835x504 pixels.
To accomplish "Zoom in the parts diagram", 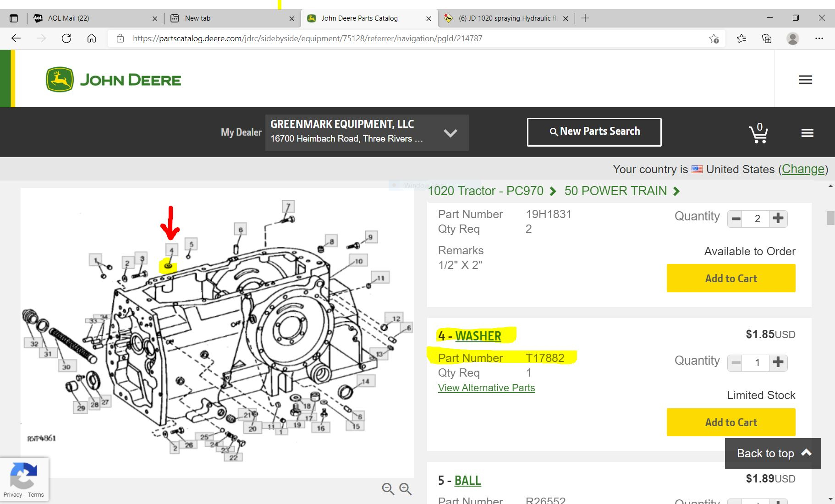I will [406, 489].
